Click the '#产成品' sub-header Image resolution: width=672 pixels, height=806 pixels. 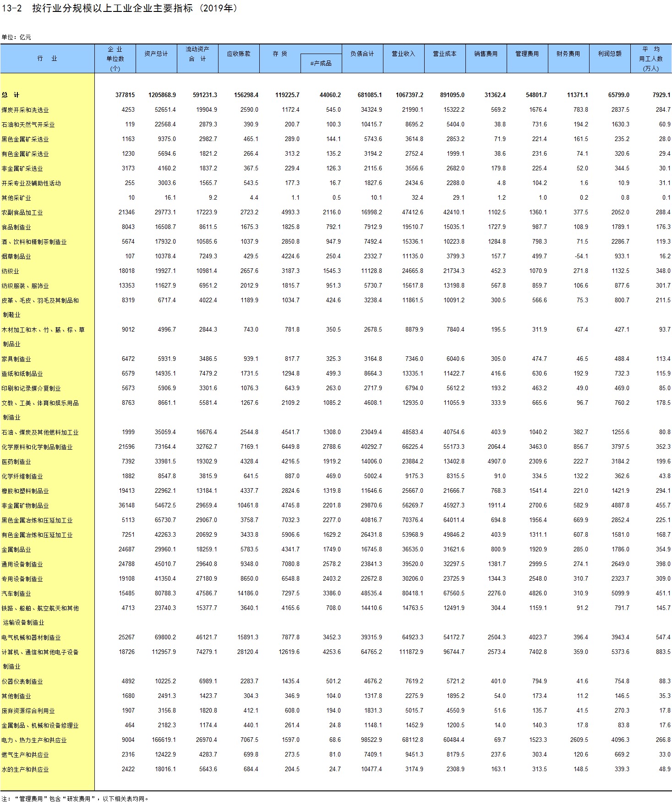(x=321, y=63)
